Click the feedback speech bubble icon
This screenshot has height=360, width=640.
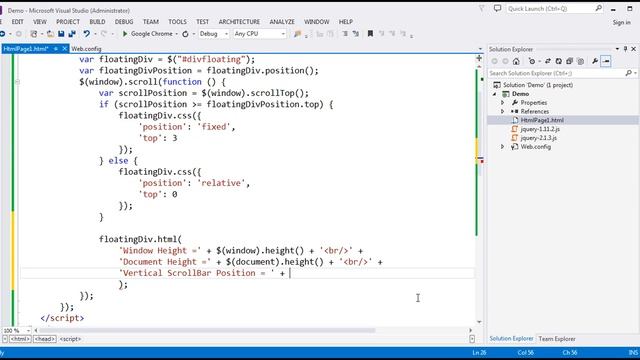point(497,8)
